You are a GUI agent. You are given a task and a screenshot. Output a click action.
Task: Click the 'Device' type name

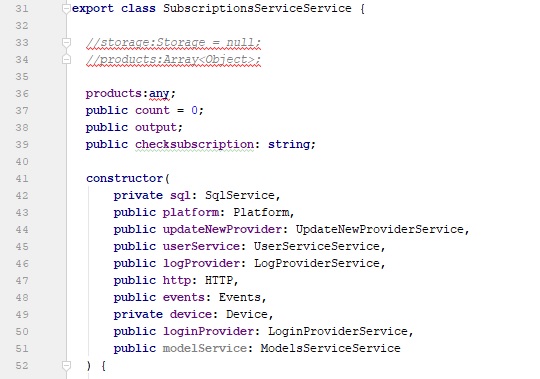247,315
